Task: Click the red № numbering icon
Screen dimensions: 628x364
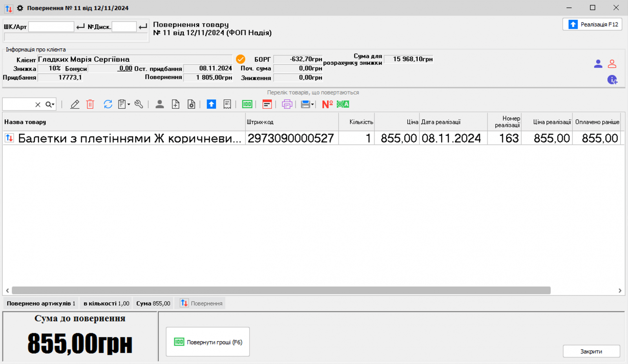Action: 327,104
